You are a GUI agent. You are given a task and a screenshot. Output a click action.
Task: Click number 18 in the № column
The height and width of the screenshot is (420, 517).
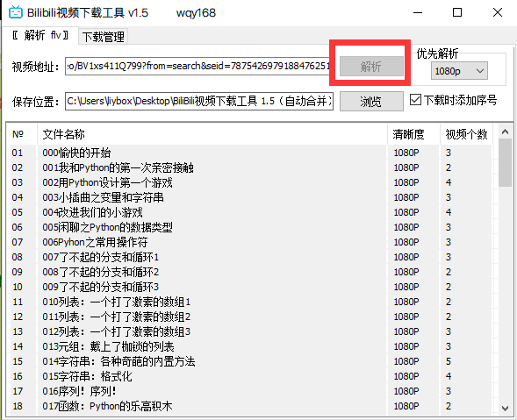(x=18, y=406)
